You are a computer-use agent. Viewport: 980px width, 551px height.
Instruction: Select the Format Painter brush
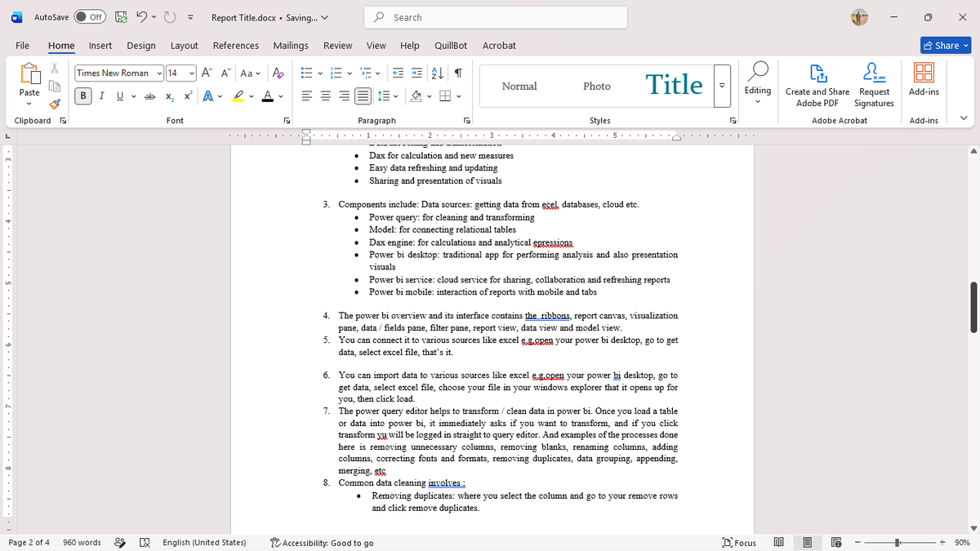(x=55, y=104)
